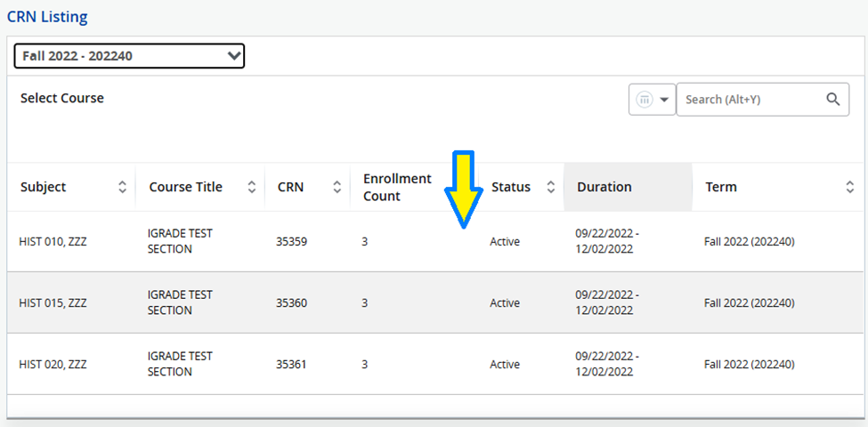Select the HIST 015, ZZZ course row
This screenshot has height=427, width=868.
pyautogui.click(x=434, y=302)
